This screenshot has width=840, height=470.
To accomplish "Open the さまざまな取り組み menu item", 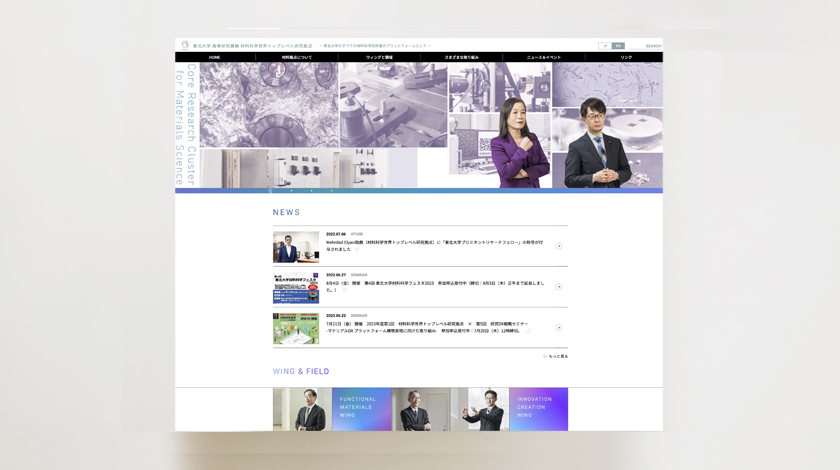I will pos(462,57).
